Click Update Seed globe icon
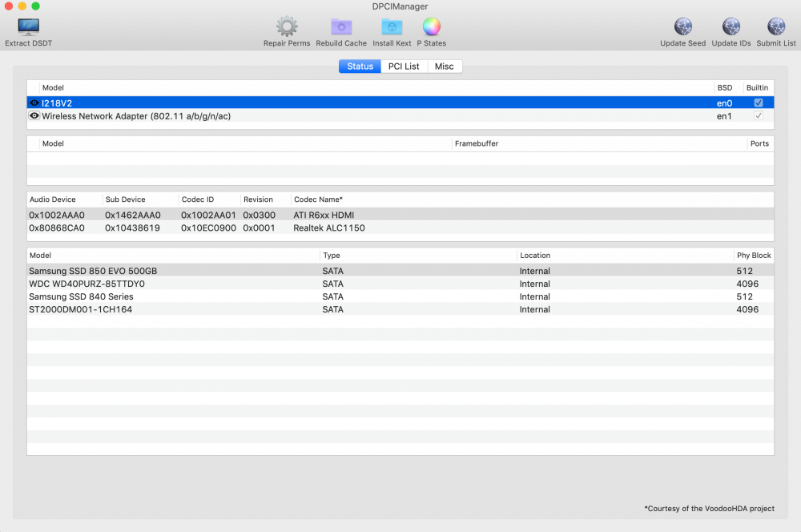 [x=682, y=26]
